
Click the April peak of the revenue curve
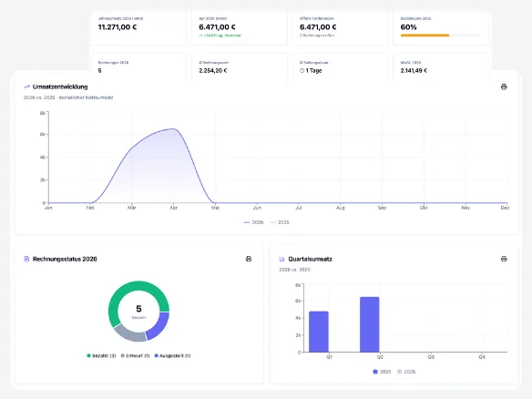(173, 129)
